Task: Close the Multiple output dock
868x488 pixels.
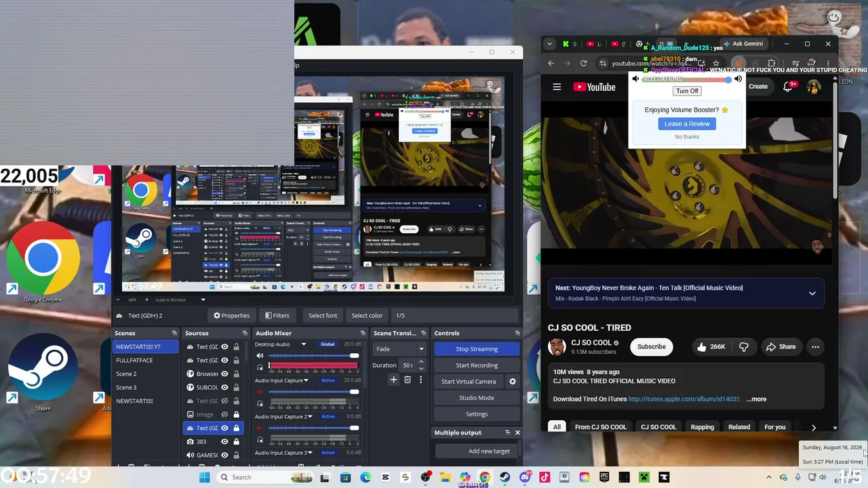Action: click(517, 432)
